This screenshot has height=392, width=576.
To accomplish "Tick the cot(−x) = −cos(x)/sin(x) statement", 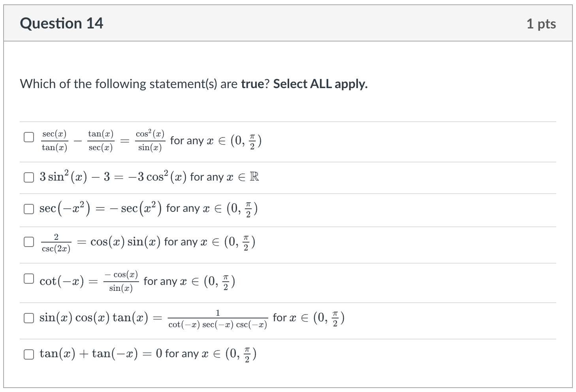I will coord(28,279).
